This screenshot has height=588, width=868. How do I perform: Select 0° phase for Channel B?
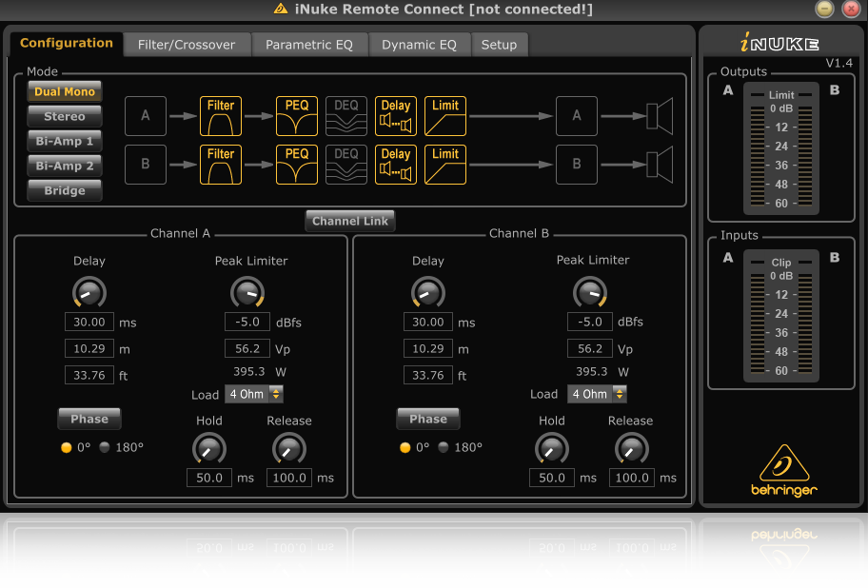pos(405,447)
